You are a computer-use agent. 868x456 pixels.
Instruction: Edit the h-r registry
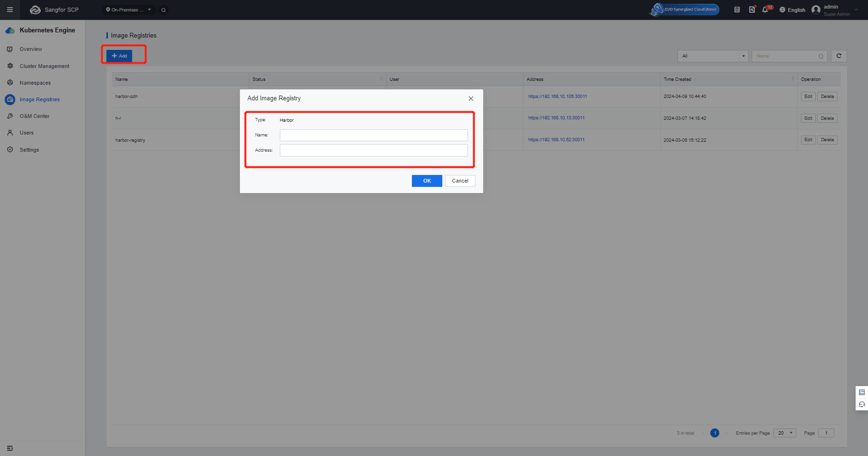tap(808, 118)
